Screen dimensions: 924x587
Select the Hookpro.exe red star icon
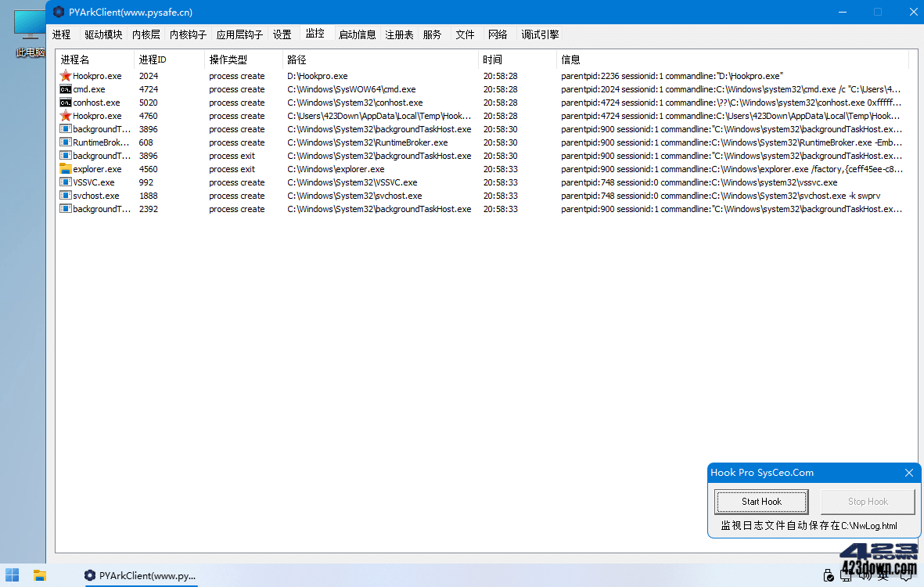67,76
